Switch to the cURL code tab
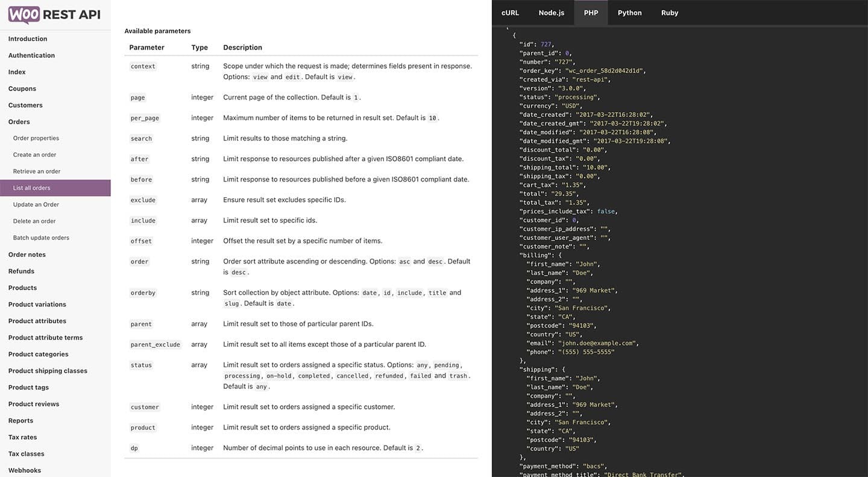868x477 pixels. 510,13
